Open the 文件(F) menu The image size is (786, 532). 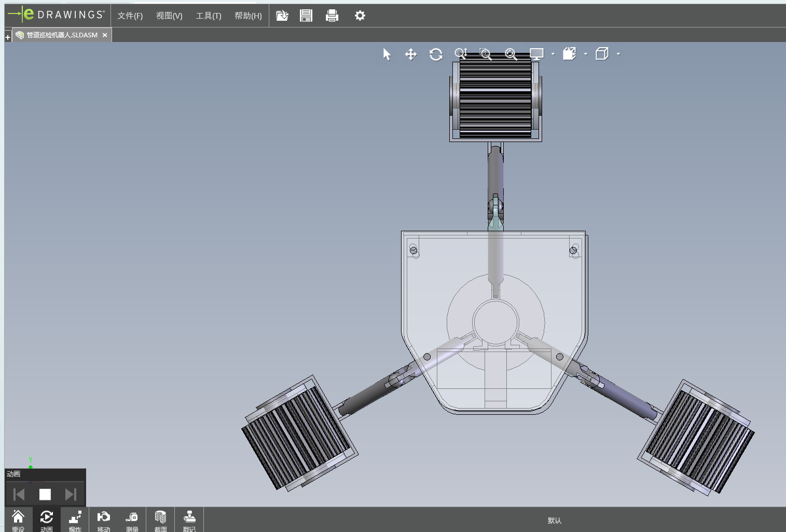tap(130, 16)
